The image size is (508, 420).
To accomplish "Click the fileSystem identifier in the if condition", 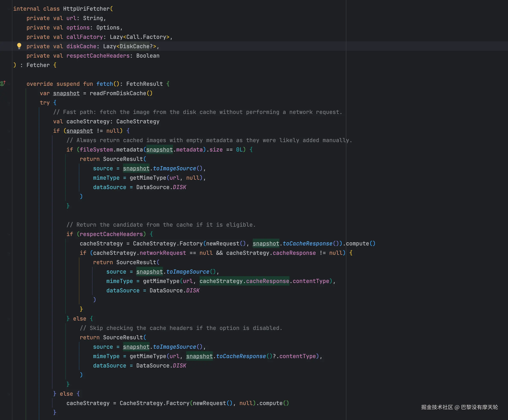I will 96,150.
